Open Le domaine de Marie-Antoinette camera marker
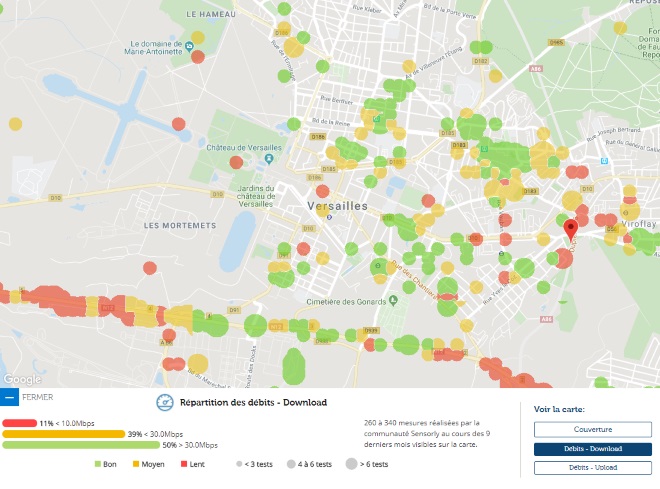Screen dimensions: 660x489 click(189, 46)
